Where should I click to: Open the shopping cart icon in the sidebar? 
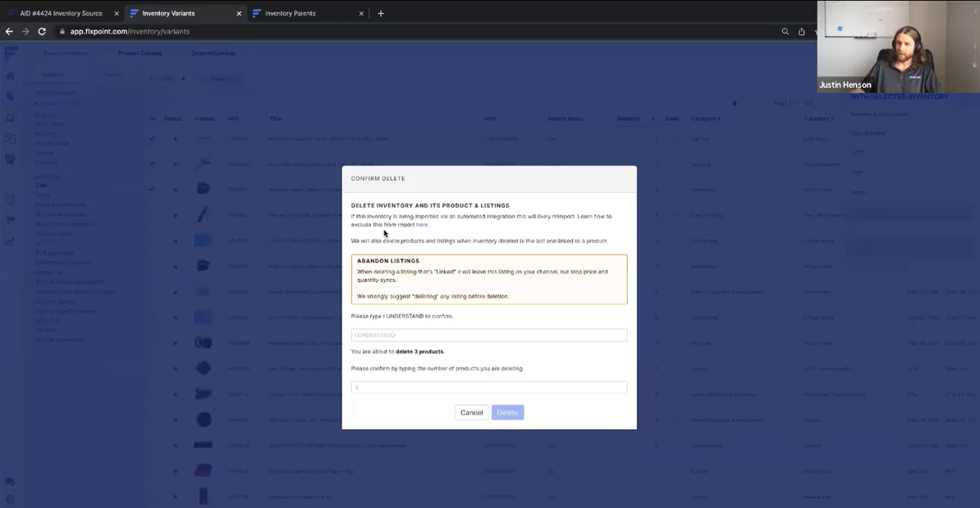pyautogui.click(x=10, y=220)
